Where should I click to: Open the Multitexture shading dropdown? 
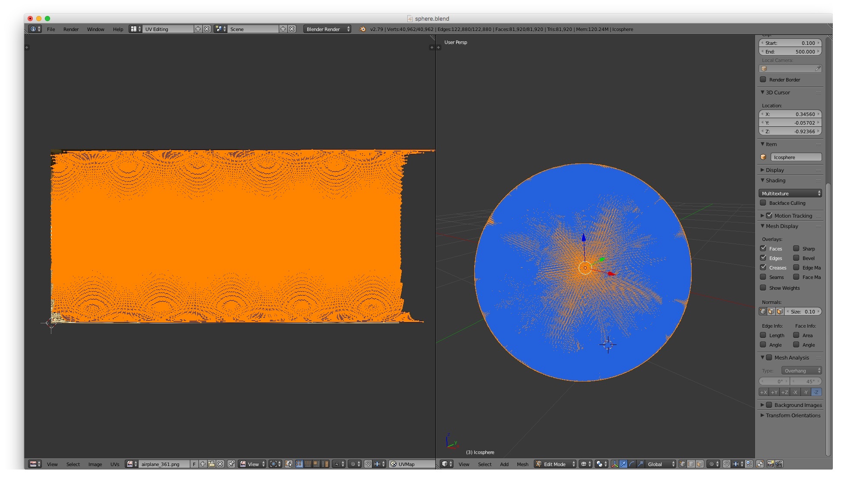point(790,193)
